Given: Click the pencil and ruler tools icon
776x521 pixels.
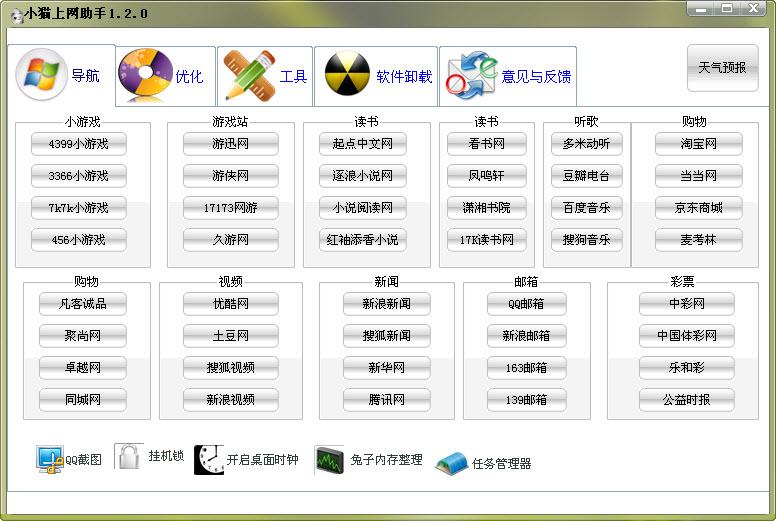Looking at the screenshot, I should tap(250, 75).
